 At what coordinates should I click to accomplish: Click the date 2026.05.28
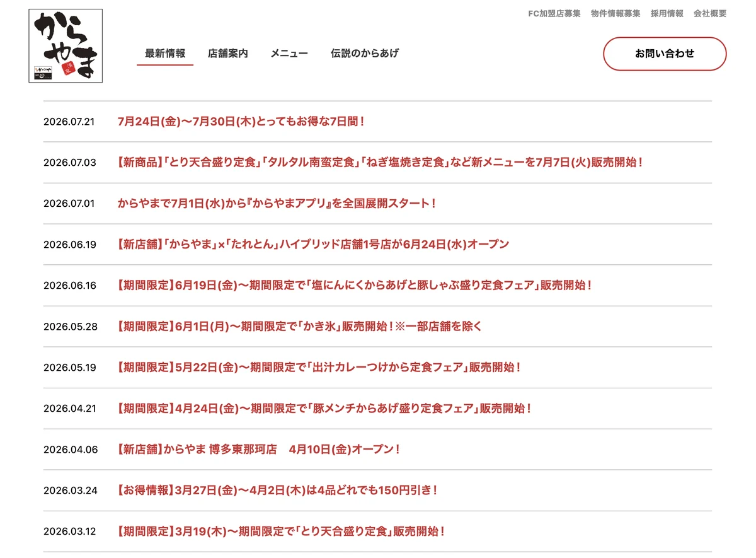[71, 327]
